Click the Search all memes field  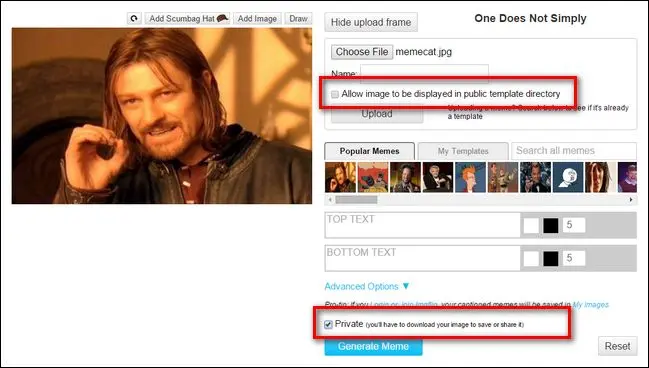(x=574, y=151)
